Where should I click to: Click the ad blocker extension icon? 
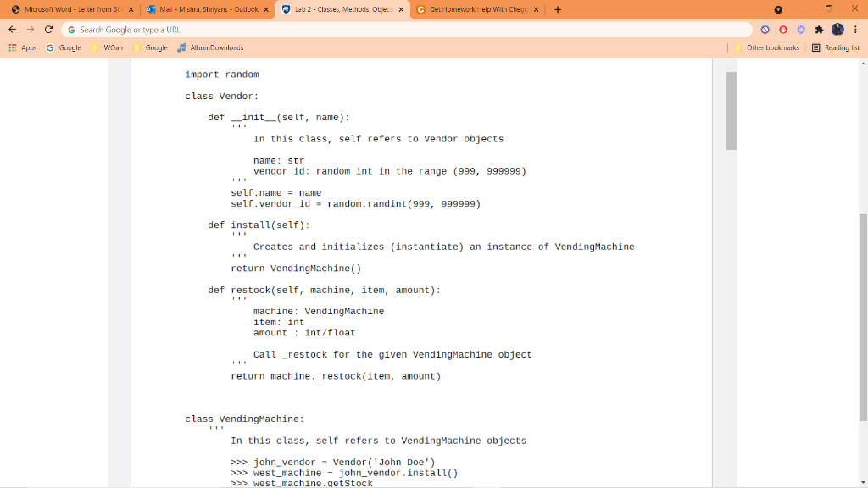pyautogui.click(x=765, y=29)
